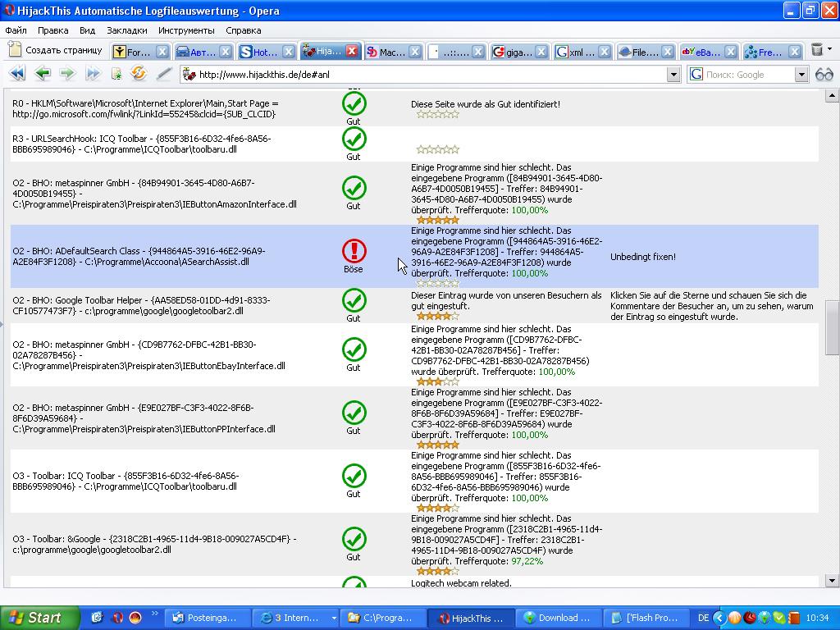Go forward with the green forward arrow
Image resolution: width=840 pixels, height=630 pixels.
point(67,73)
